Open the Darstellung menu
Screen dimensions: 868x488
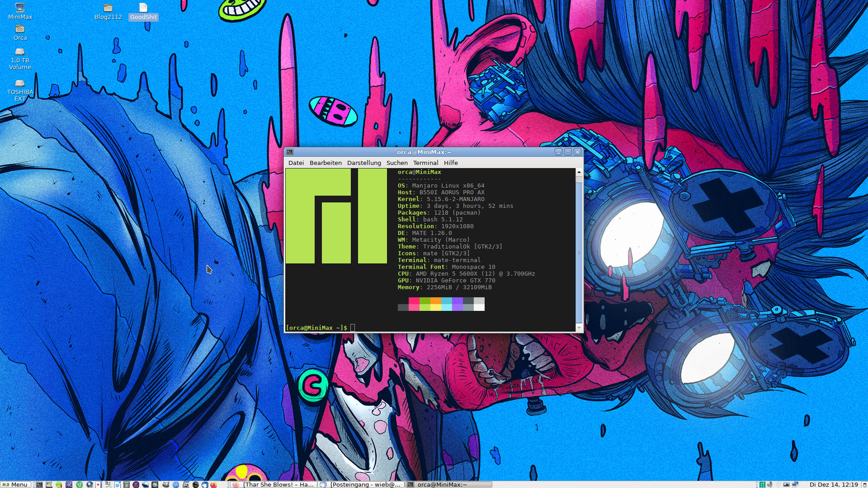[x=364, y=163]
